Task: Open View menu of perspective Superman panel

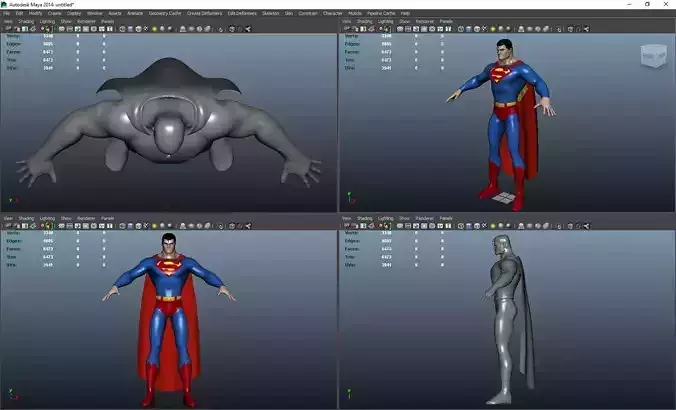Action: 347,21
